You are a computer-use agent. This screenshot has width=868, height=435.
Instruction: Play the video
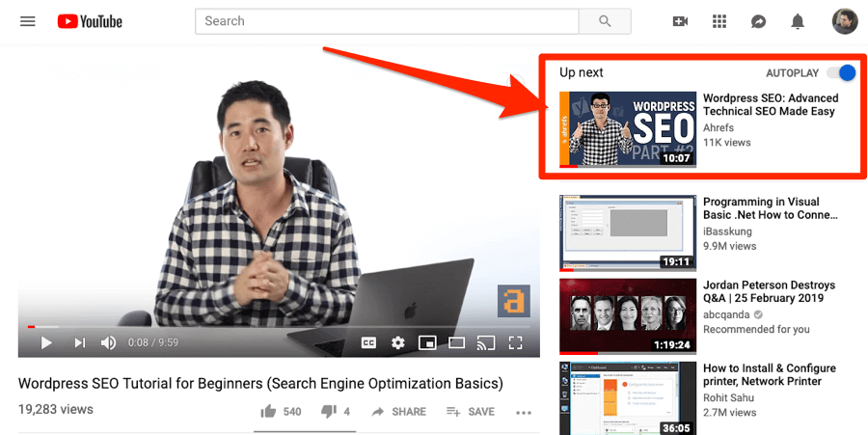(46, 342)
